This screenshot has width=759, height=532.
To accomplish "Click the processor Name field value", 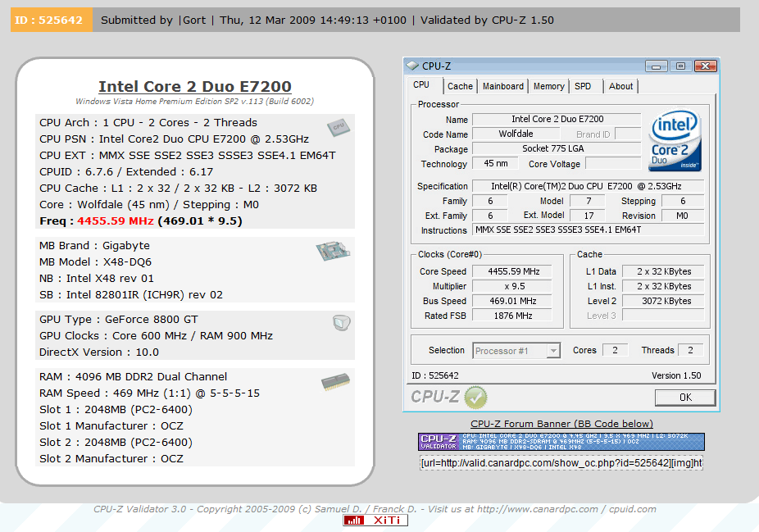I will click(557, 119).
